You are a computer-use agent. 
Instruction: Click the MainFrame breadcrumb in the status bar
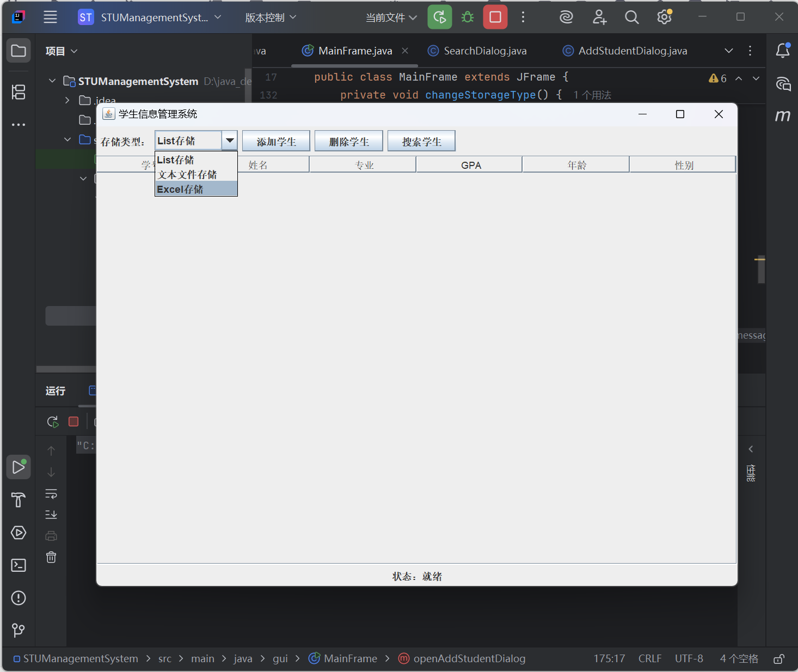343,658
